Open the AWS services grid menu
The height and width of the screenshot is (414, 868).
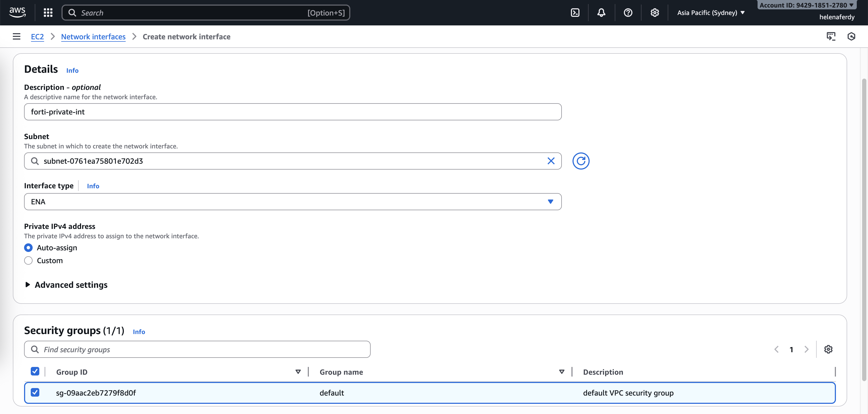(x=48, y=13)
